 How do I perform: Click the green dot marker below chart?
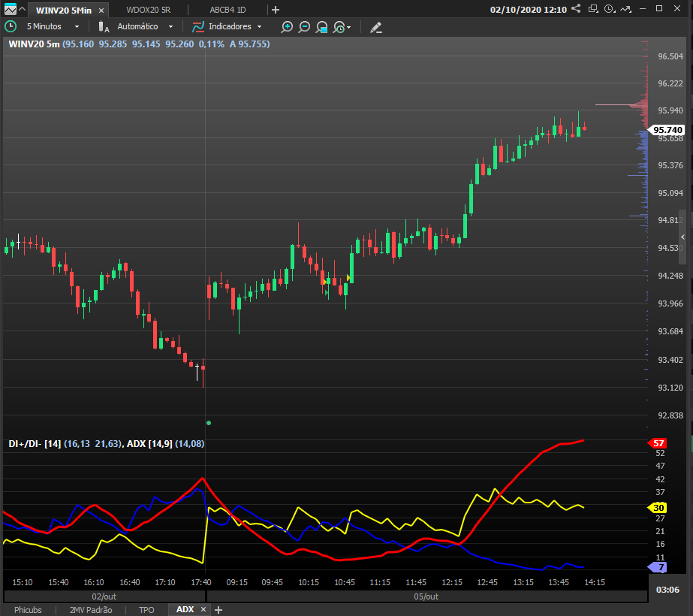click(x=209, y=423)
